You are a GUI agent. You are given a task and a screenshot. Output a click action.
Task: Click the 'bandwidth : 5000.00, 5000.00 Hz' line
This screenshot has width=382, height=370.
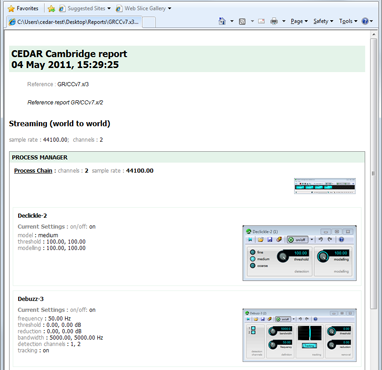60,338
